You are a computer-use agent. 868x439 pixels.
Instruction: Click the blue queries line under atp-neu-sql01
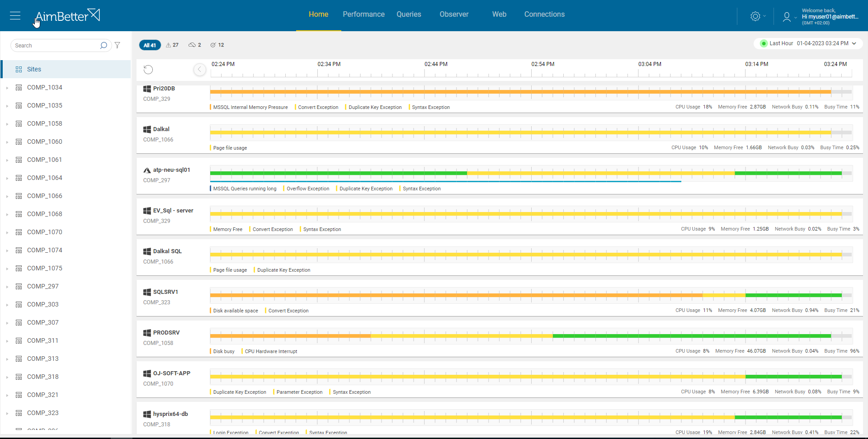445,181
